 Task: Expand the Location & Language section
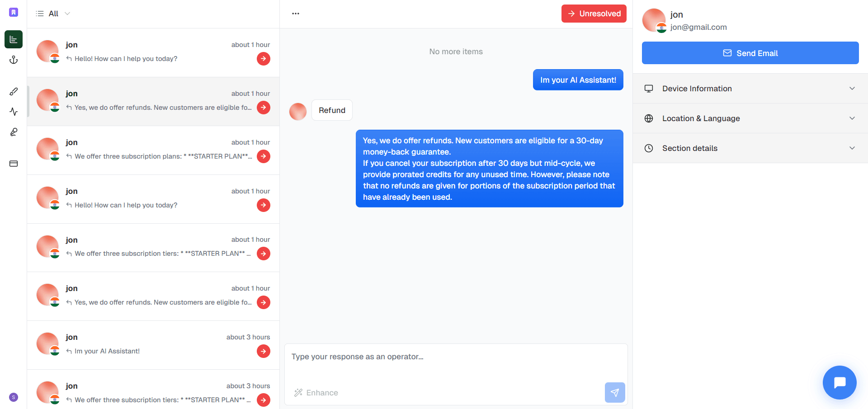point(750,118)
